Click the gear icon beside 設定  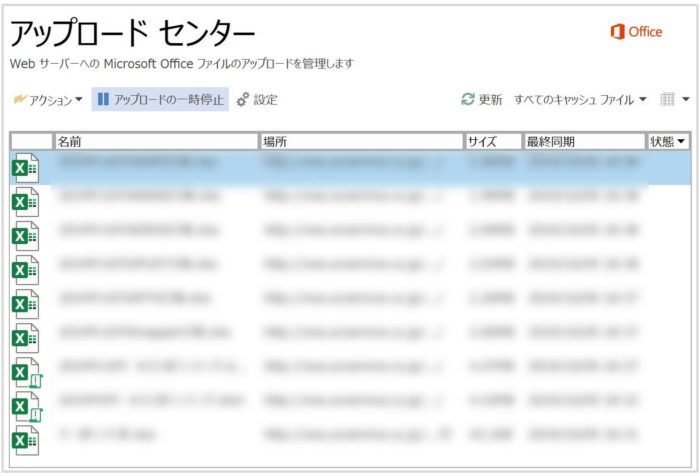[x=243, y=100]
